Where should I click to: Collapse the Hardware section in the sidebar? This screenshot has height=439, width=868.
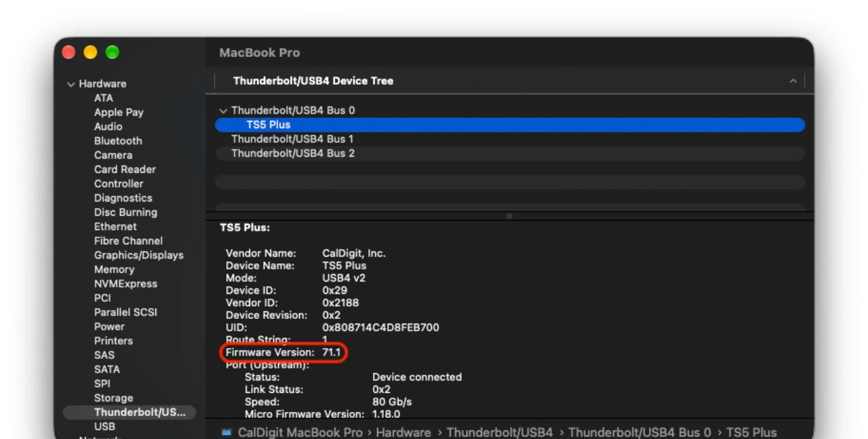(x=71, y=84)
